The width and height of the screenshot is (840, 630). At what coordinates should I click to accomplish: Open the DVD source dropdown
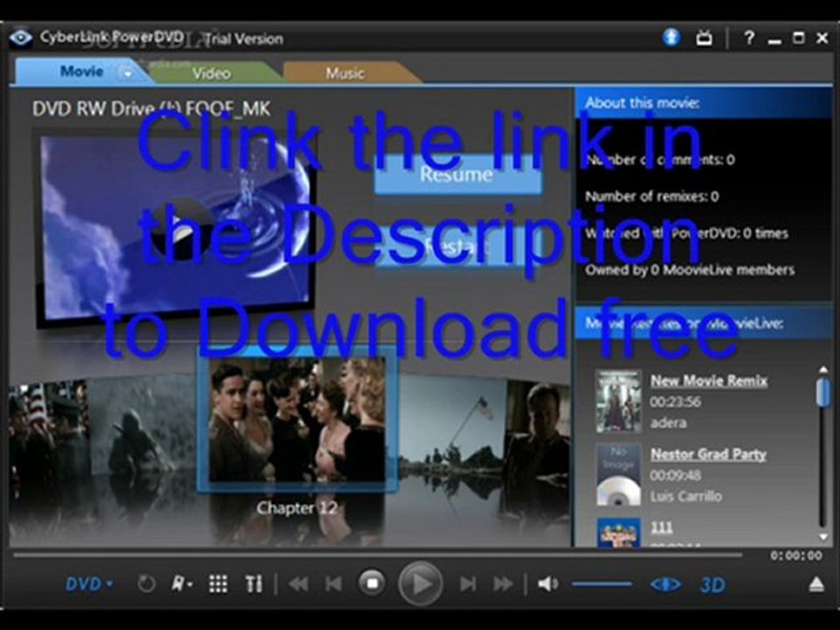point(89,584)
